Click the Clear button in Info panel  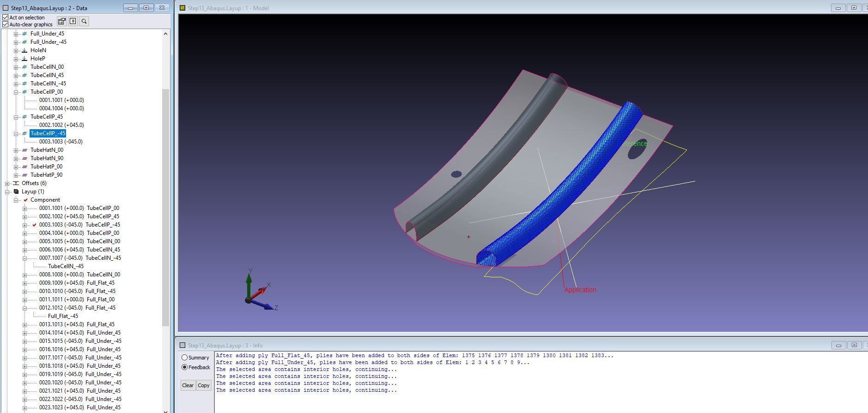point(188,385)
